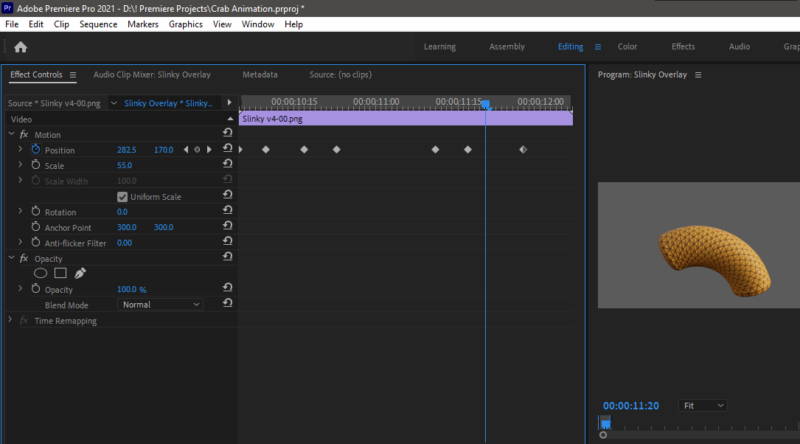Switch to the Learning workspace
Screen dimensions: 800x444
click(x=439, y=46)
